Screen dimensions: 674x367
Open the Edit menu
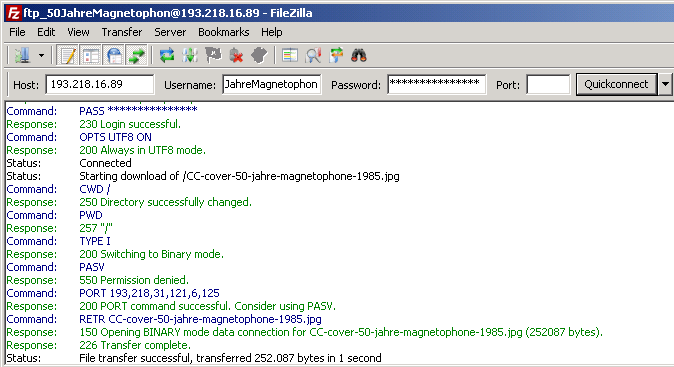pyautogui.click(x=46, y=32)
